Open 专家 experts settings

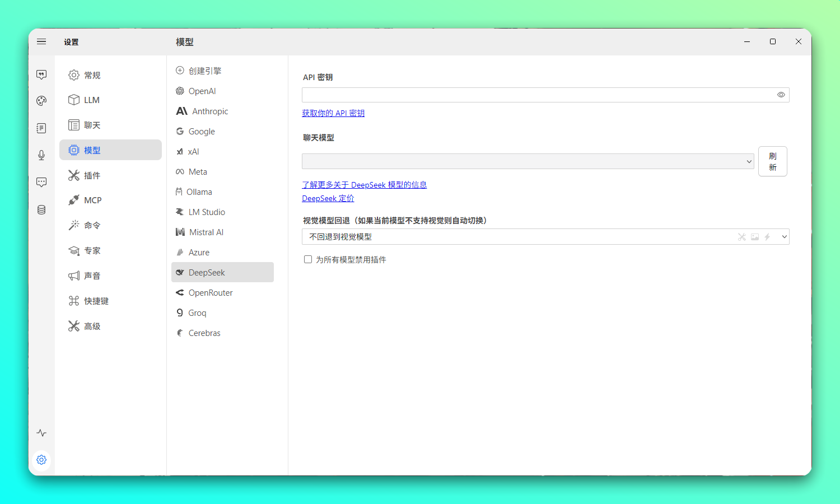[x=110, y=250]
